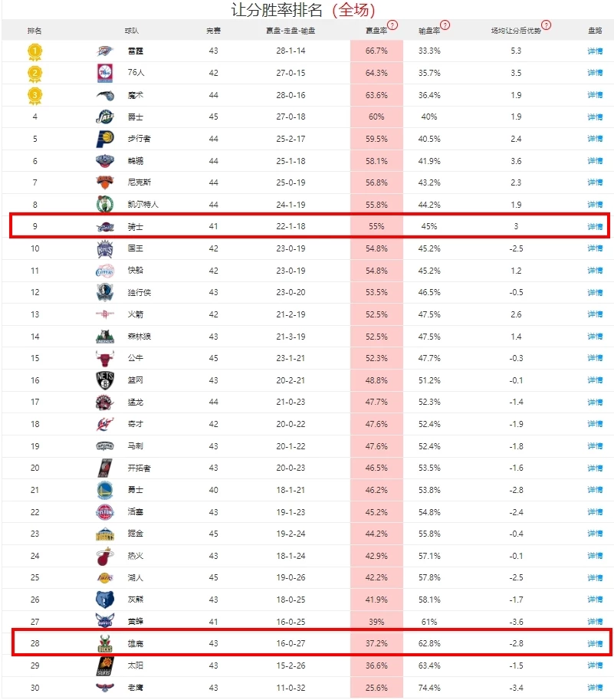614x700 pixels.
Task: Click the help icon next to 输盘率
Action: pyautogui.click(x=445, y=25)
